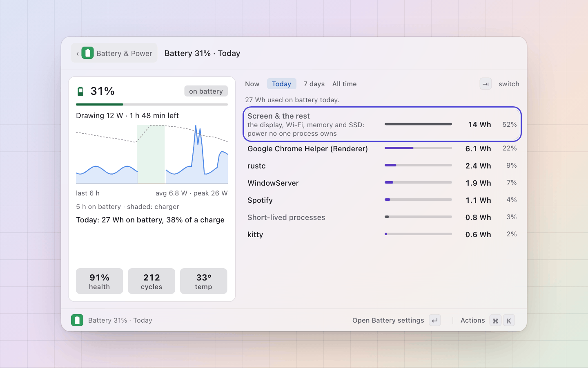Click the 212 cycles tile
Image resolution: width=588 pixels, height=368 pixels.
pos(151,281)
